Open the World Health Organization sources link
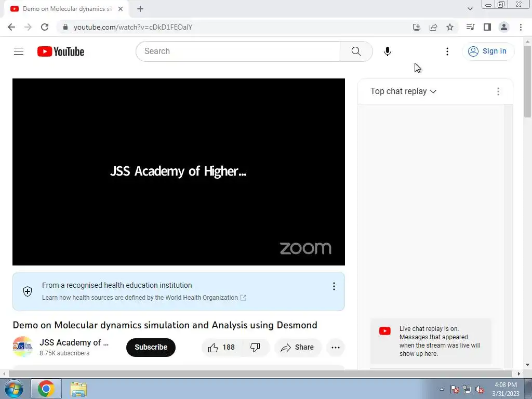The width and height of the screenshot is (532, 399). (x=144, y=298)
